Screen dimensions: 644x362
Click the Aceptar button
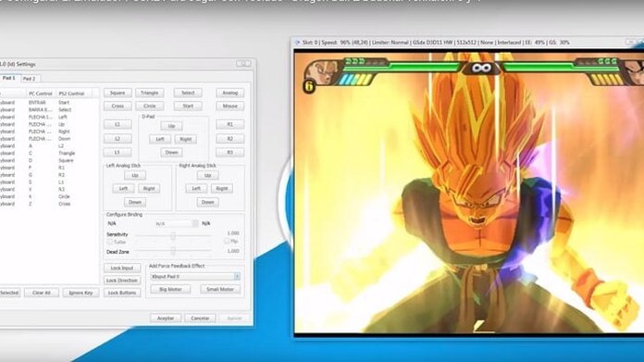[x=166, y=318]
